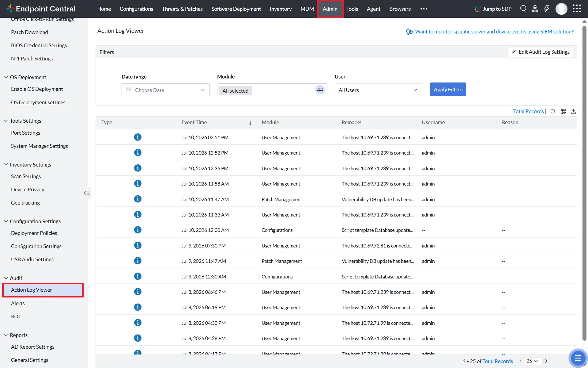Open Geo tracking settings
This screenshot has height=368, width=588.
[25, 203]
